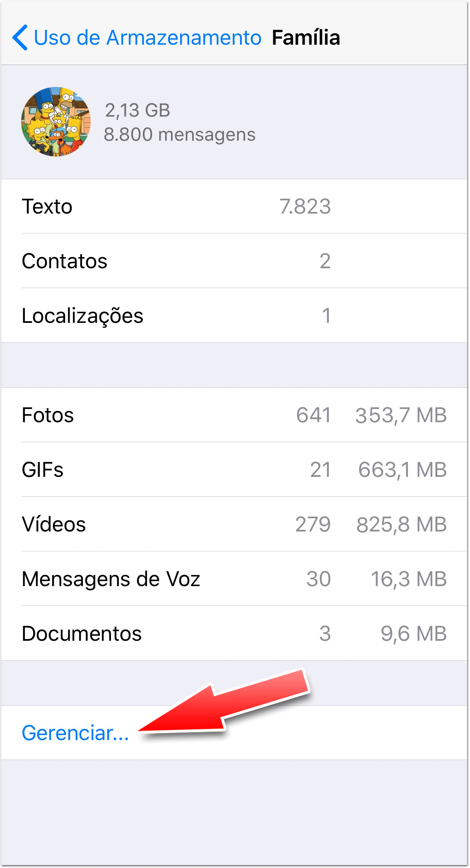Tap the Família group avatar picture
The image size is (470, 868).
[x=56, y=122]
